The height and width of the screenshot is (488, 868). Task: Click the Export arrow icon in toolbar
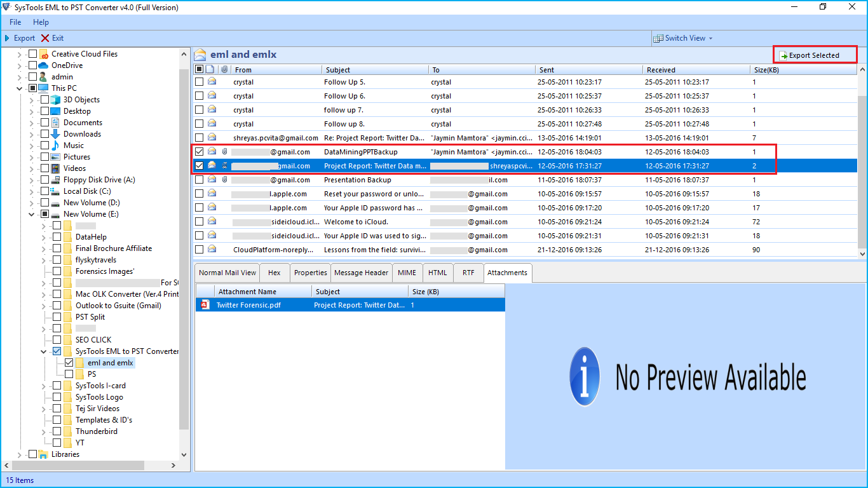8,38
